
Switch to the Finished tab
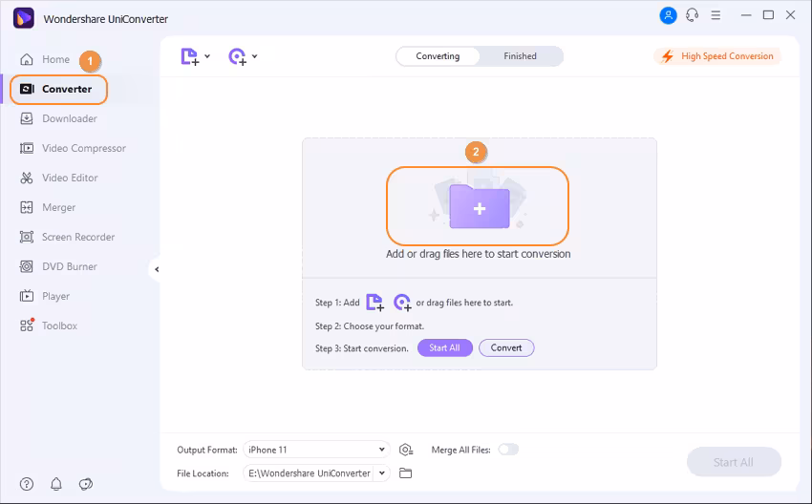(520, 56)
